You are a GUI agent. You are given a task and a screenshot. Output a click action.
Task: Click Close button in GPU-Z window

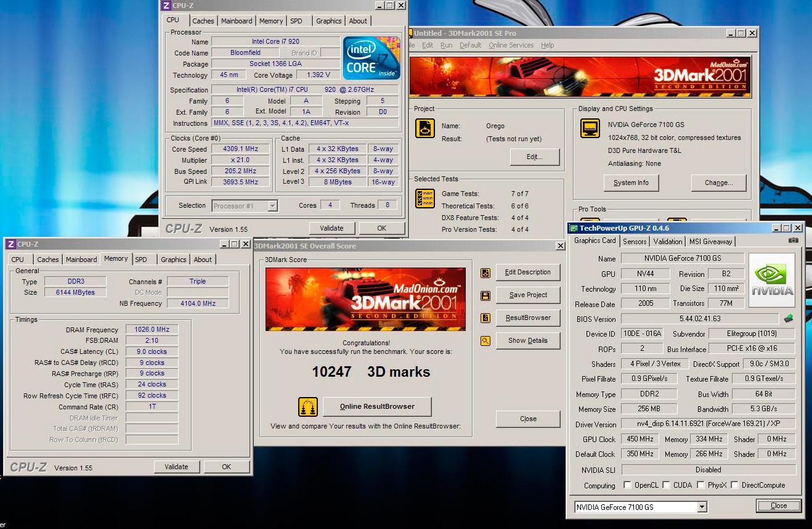(779, 506)
